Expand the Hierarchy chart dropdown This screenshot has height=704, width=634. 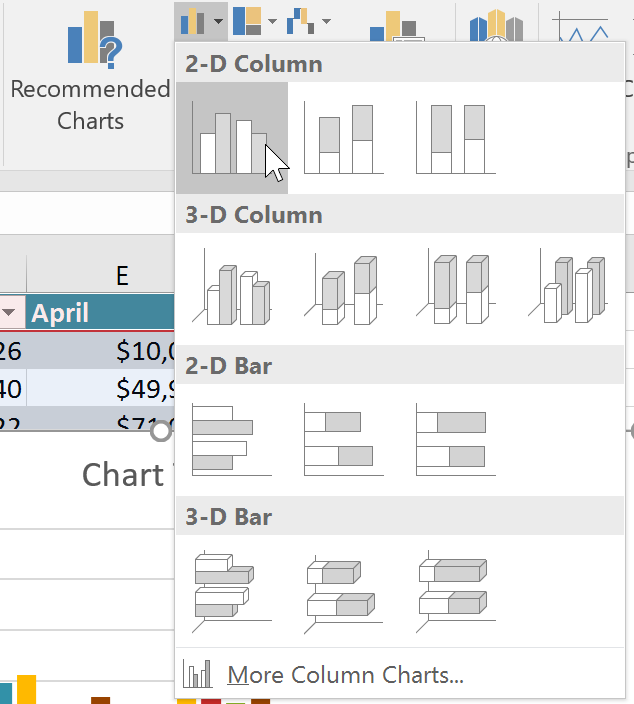tap(256, 19)
